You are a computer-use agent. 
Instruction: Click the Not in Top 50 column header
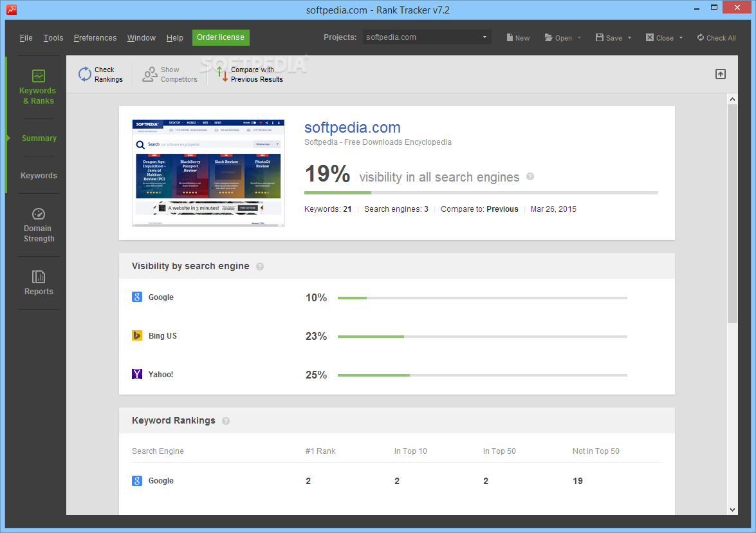click(x=596, y=451)
